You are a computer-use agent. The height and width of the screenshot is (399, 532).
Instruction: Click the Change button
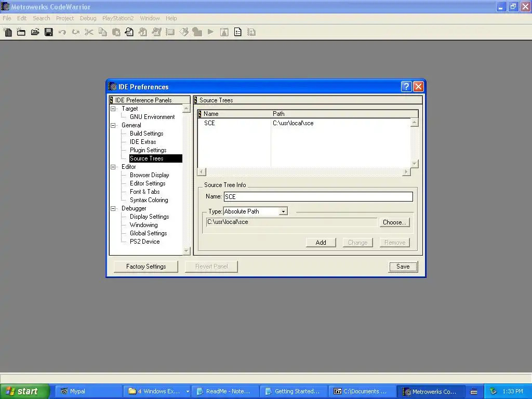point(357,243)
